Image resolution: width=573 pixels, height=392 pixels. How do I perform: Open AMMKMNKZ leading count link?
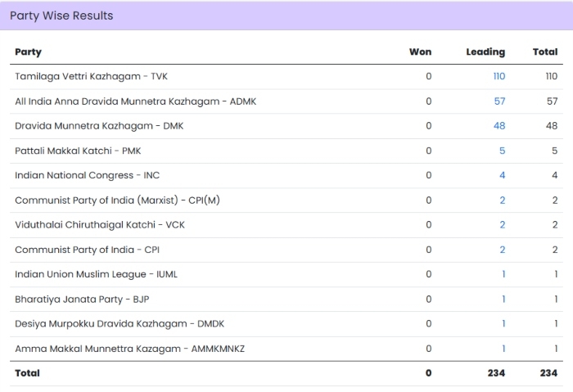coord(503,349)
